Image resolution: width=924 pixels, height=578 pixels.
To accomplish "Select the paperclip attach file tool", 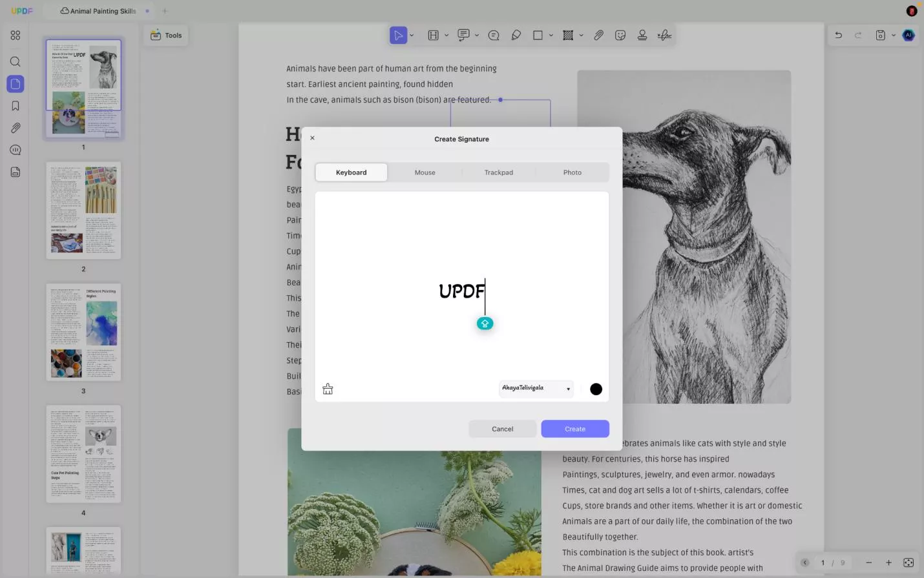I will pyautogui.click(x=599, y=36).
